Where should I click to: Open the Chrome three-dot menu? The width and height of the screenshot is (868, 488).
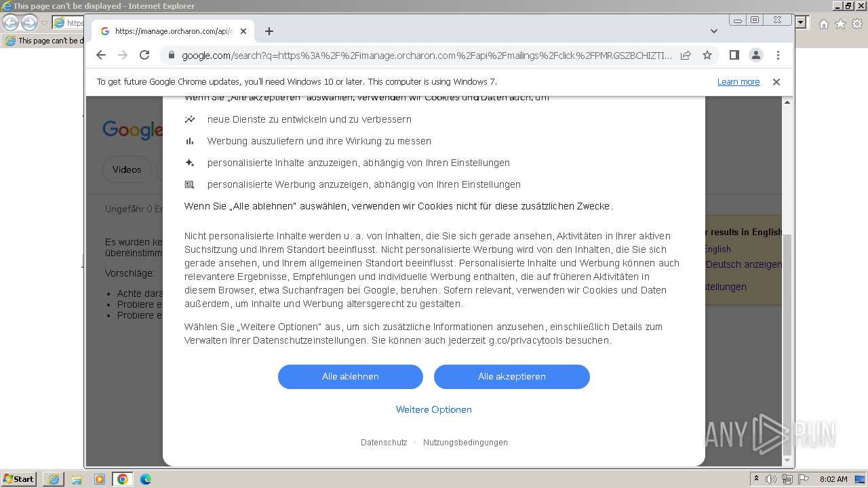778,55
